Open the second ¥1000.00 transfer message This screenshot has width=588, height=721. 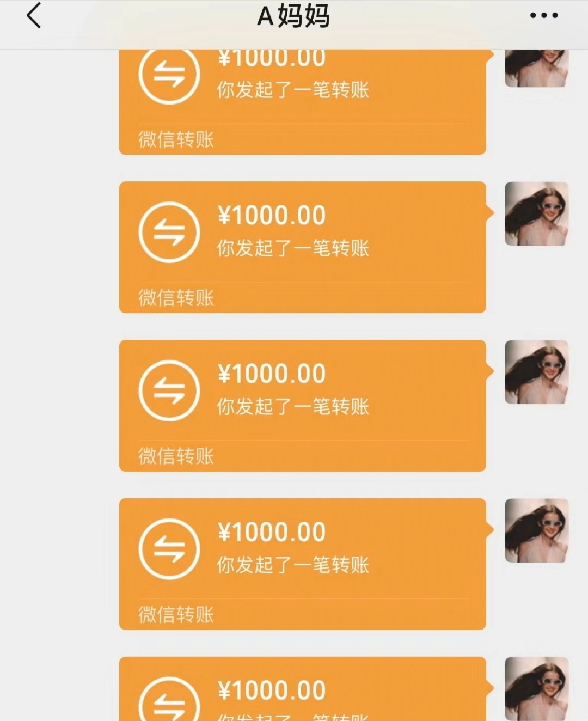point(303,247)
